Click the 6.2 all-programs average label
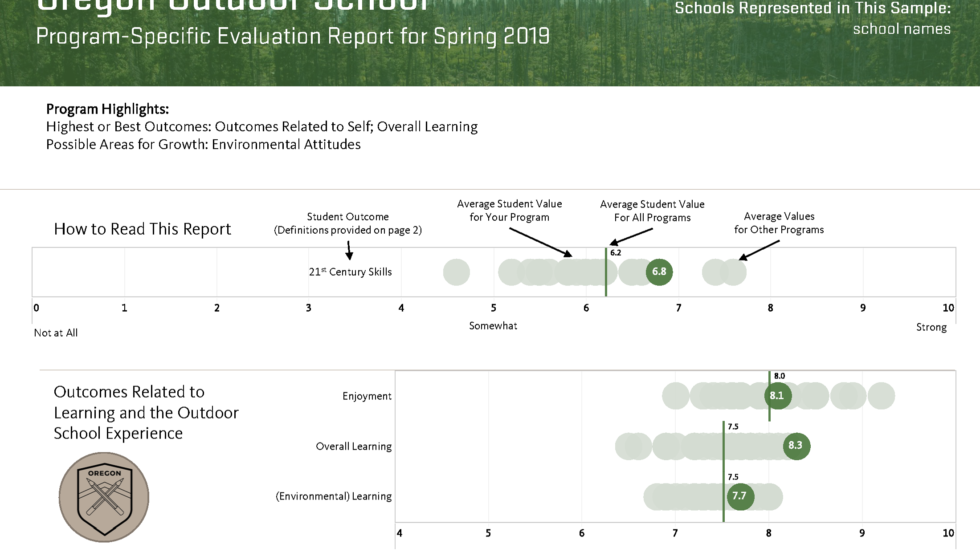Screen dimensions: 980x552 (616, 253)
